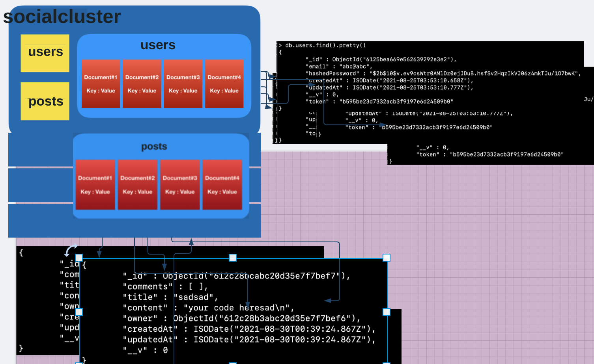
Task: Click the comments empty array line
Action: coord(165,286)
